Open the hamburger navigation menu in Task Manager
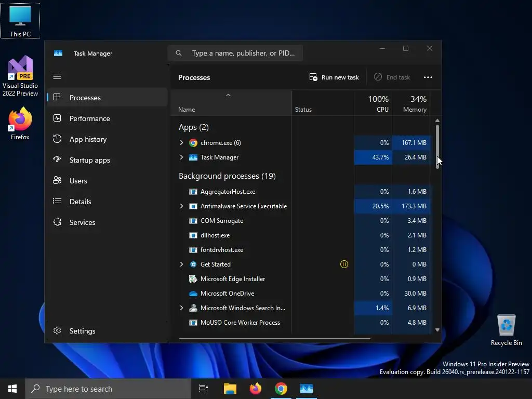The width and height of the screenshot is (532, 399). (x=57, y=76)
